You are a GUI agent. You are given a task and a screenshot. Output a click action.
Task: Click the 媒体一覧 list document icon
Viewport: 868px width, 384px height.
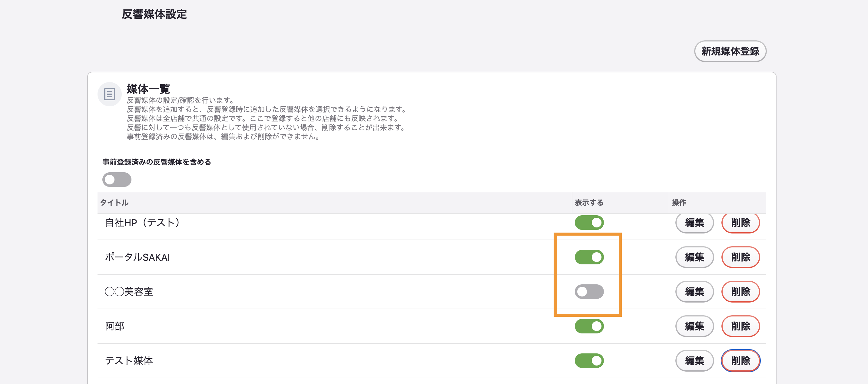(110, 94)
